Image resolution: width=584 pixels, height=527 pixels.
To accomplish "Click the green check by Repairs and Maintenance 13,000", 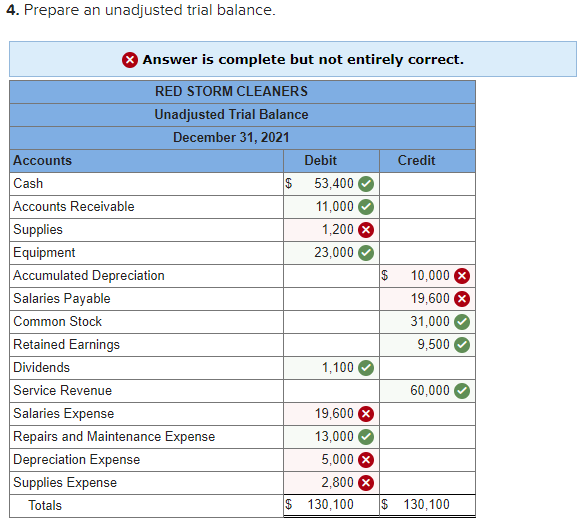I will pyautogui.click(x=366, y=437).
